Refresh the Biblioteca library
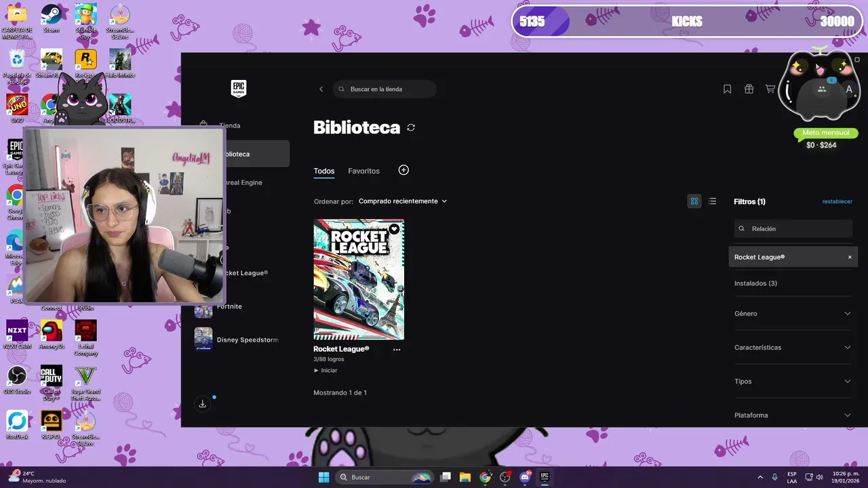The width and height of the screenshot is (868, 488). tap(411, 127)
